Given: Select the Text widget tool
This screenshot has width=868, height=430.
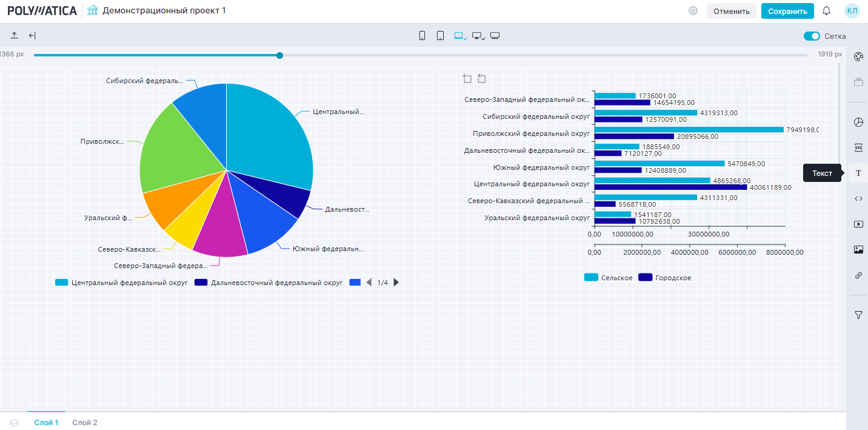Looking at the screenshot, I should coord(858,173).
